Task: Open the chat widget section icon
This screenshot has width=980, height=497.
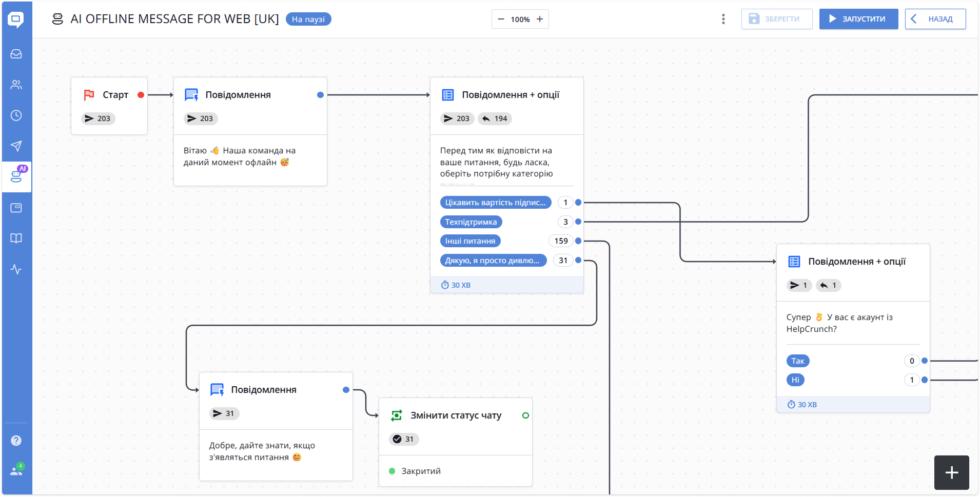Action: tap(16, 208)
